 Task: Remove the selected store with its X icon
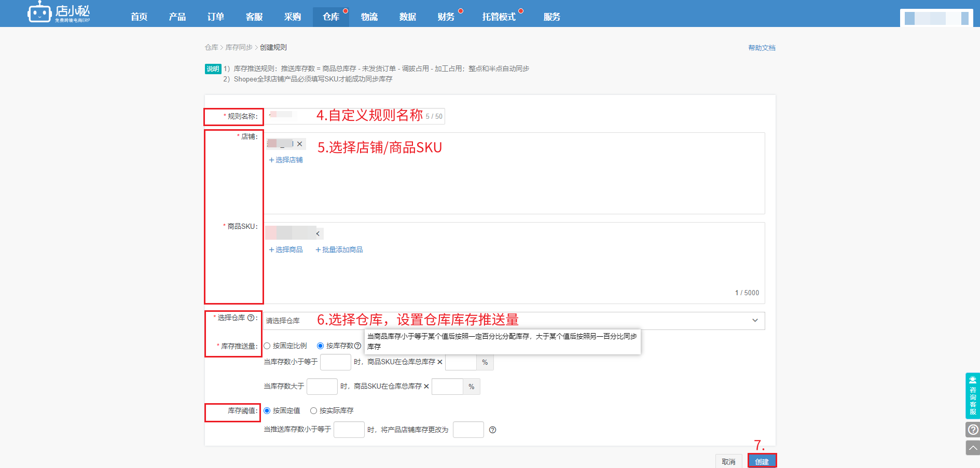(x=300, y=144)
